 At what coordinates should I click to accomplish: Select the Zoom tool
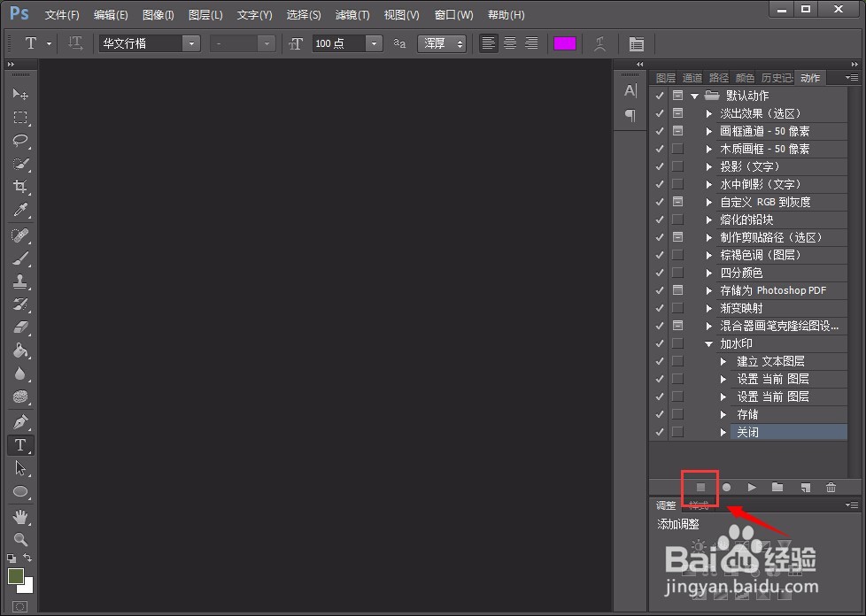[x=20, y=539]
